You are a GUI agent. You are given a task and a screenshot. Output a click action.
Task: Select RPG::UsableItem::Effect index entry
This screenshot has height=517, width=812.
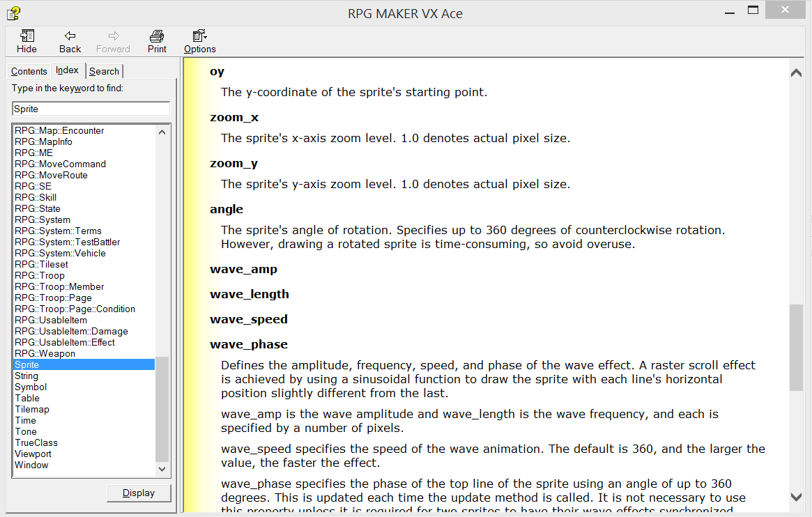[x=65, y=343]
